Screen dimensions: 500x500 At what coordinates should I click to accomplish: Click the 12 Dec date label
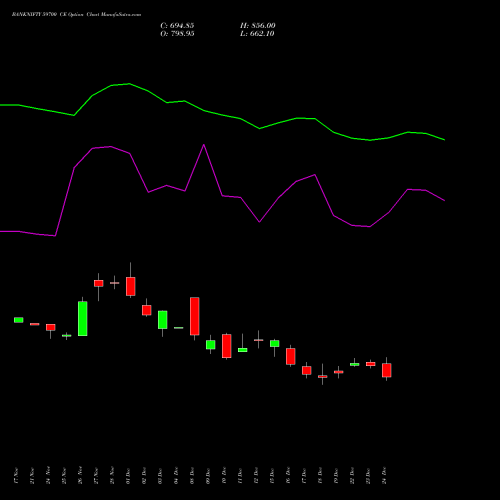click(x=256, y=475)
